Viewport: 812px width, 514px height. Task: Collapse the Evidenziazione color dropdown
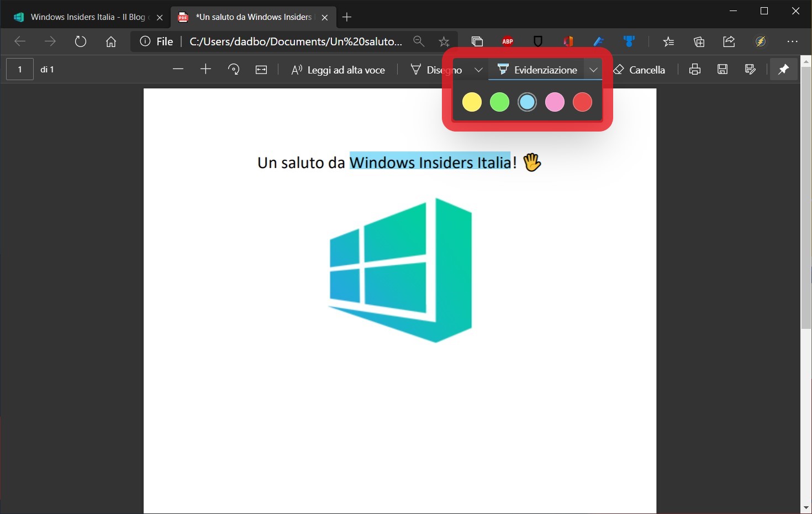[593, 70]
